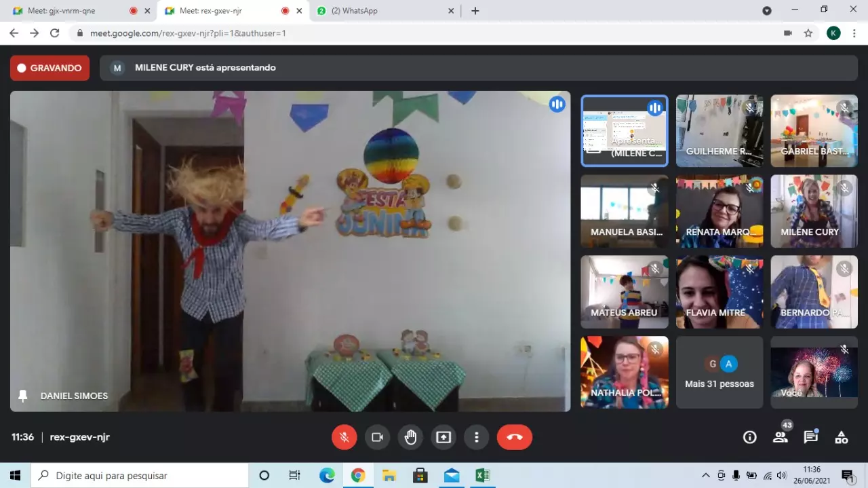868x488 pixels.
Task: Unpin the DANIEL SIMOES video
Action: click(x=23, y=396)
